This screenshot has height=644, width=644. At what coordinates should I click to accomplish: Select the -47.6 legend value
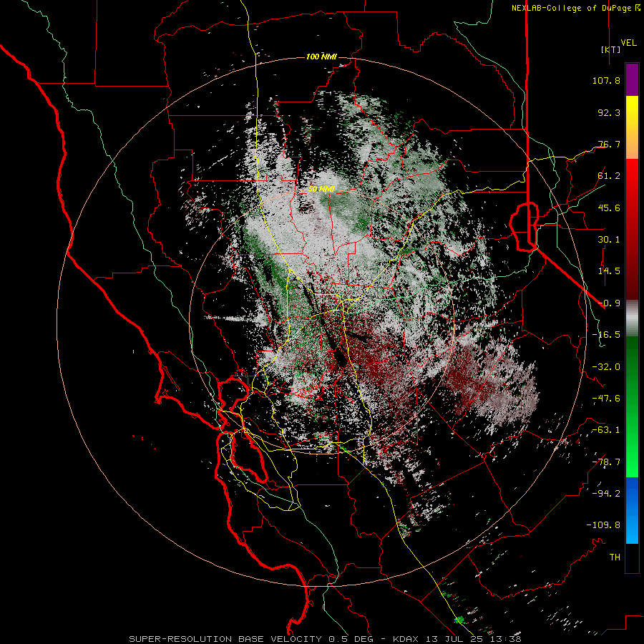pyautogui.click(x=606, y=399)
